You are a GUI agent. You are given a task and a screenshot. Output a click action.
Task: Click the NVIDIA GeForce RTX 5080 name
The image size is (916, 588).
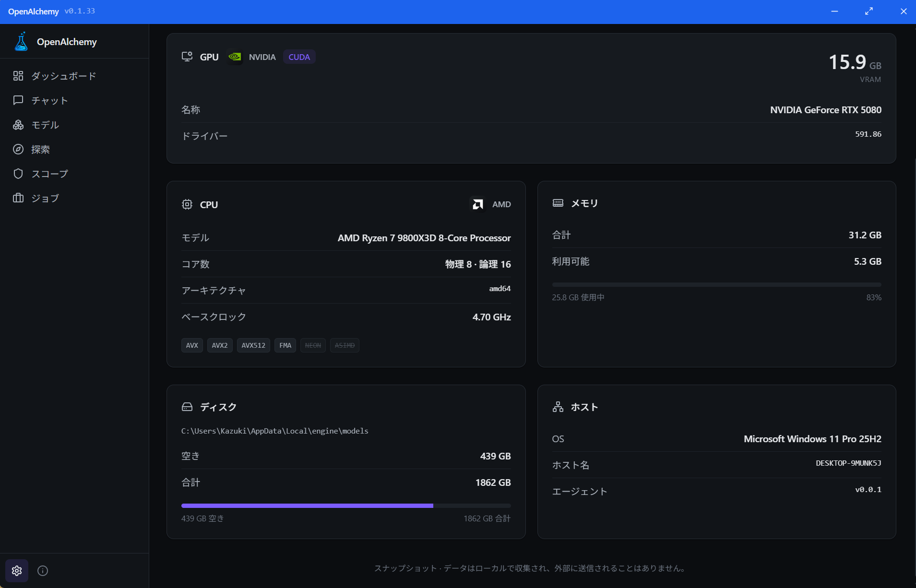826,110
